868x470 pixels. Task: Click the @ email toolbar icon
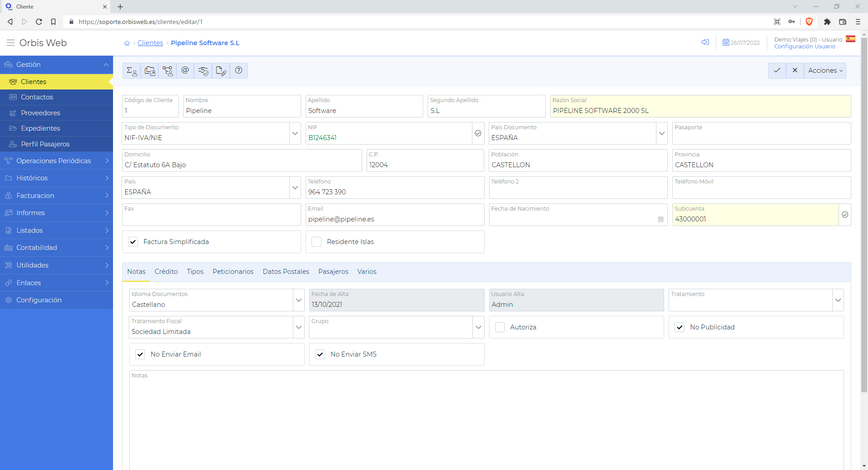pyautogui.click(x=185, y=70)
